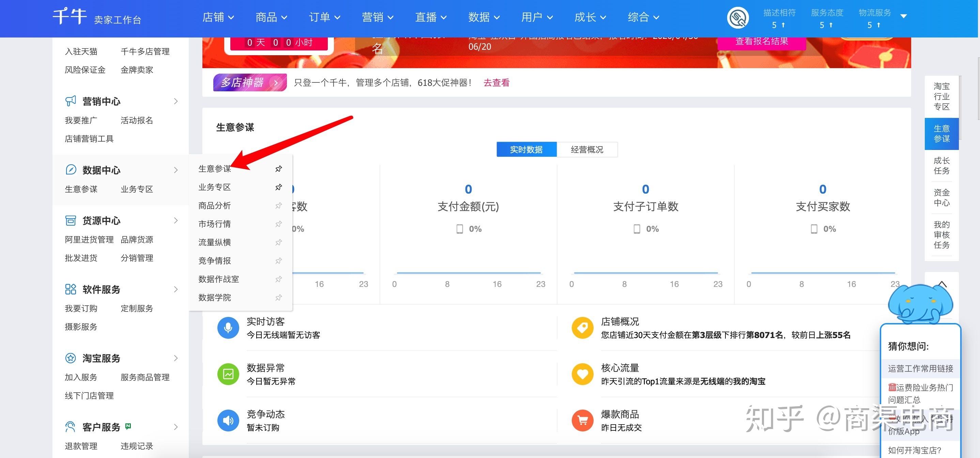Open the 活动报名 link

coord(137,120)
